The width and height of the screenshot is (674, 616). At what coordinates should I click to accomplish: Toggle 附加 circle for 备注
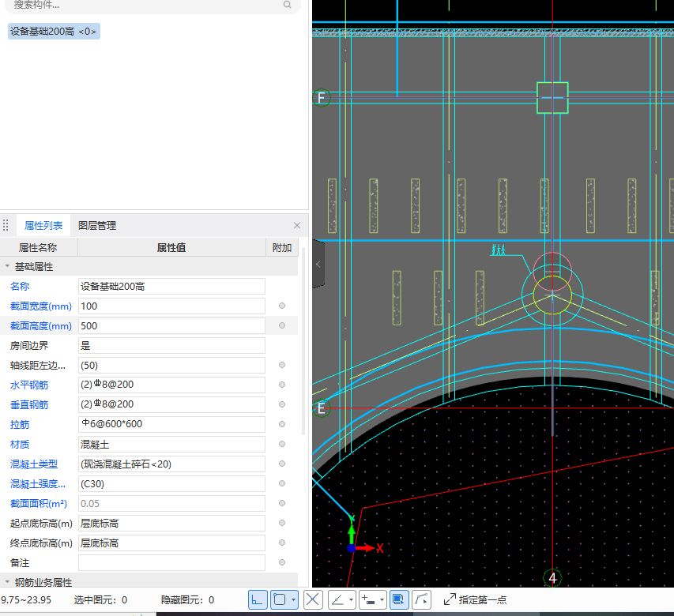point(282,563)
